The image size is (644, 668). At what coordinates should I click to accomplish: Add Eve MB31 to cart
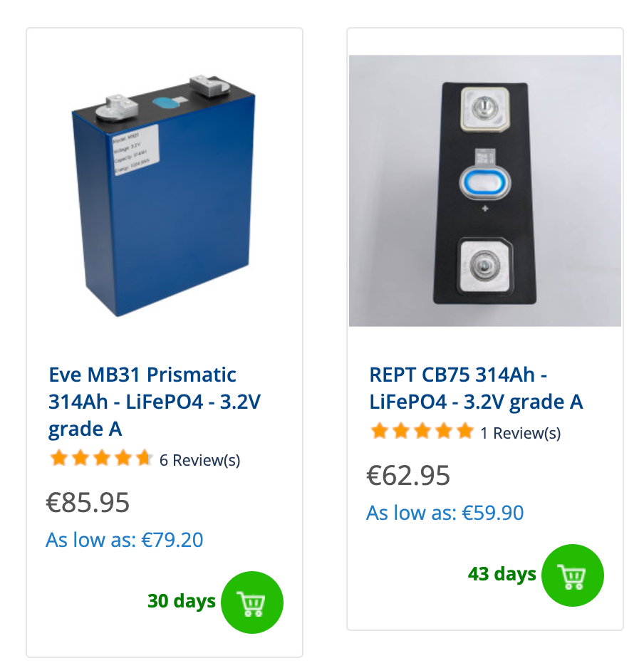tap(252, 602)
